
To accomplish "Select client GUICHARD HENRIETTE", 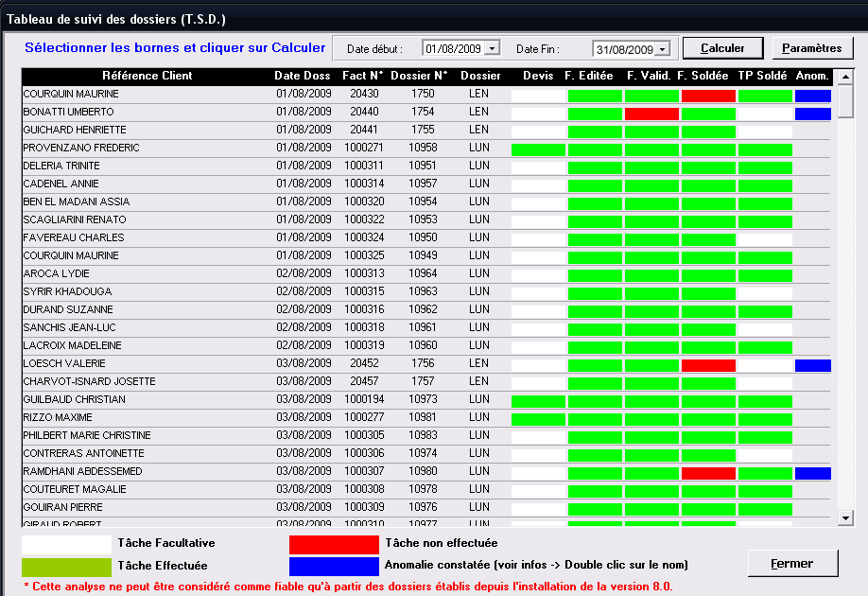I will click(x=75, y=130).
